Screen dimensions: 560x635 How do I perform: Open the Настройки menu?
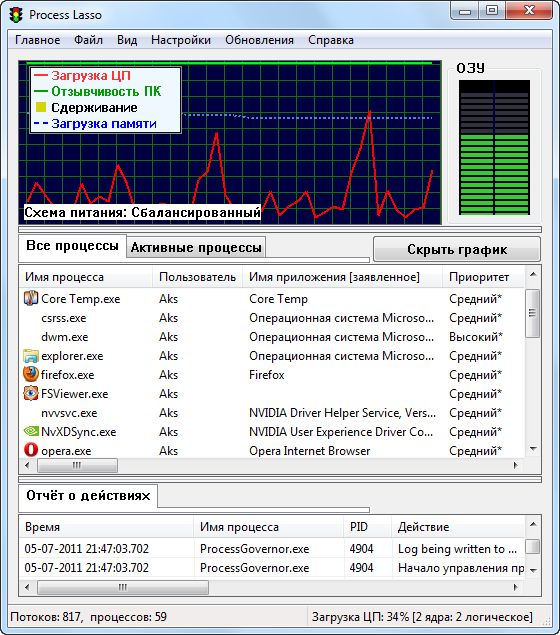tap(181, 40)
